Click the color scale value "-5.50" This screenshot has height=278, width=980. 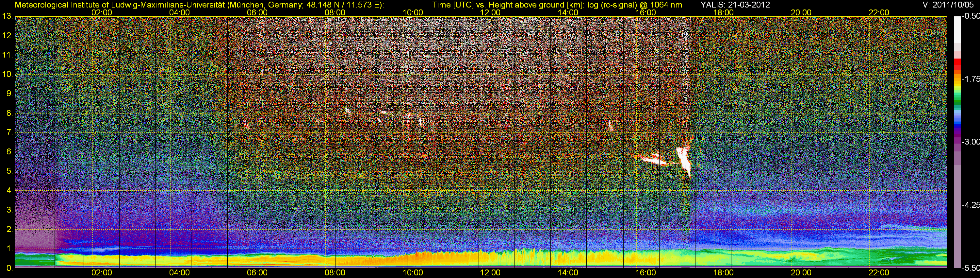point(971,268)
